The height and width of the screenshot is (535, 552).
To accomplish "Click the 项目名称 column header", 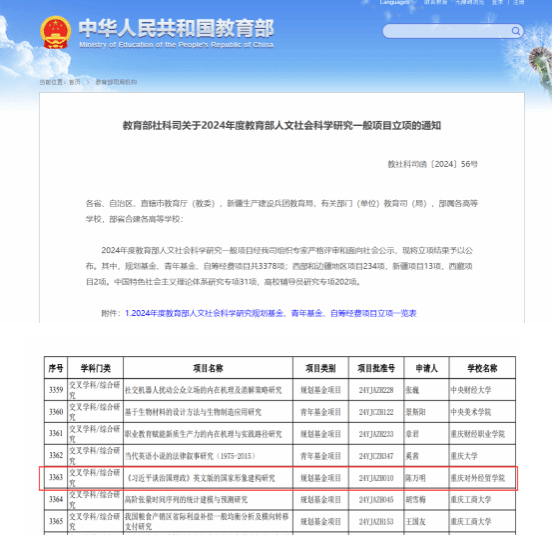I will [208, 368].
